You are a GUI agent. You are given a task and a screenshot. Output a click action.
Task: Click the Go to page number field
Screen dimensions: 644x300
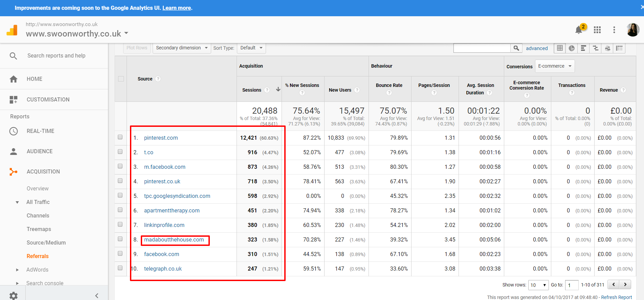point(571,285)
